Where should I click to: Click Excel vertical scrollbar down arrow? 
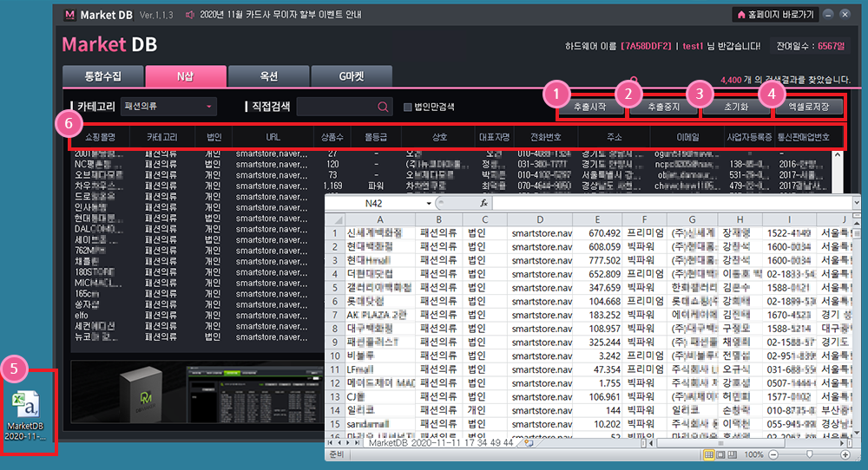pyautogui.click(x=857, y=433)
